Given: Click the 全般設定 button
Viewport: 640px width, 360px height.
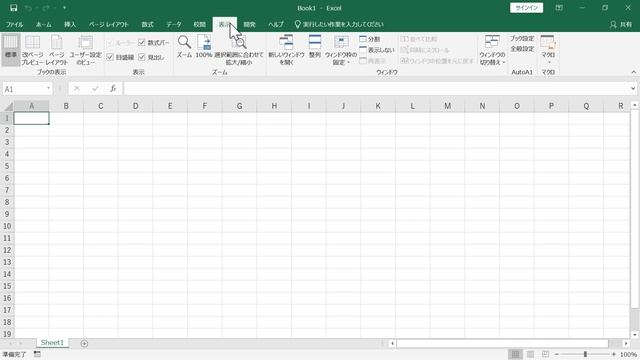Looking at the screenshot, I should tap(522, 49).
